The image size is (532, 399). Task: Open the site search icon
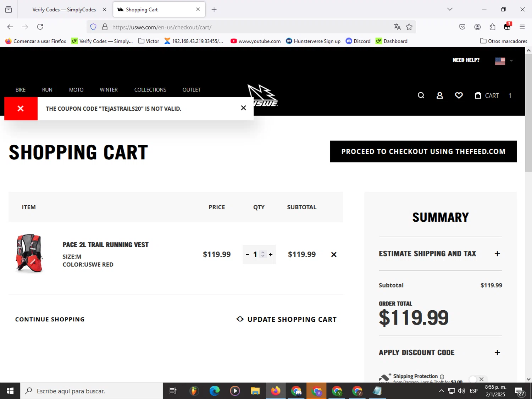[421, 95]
